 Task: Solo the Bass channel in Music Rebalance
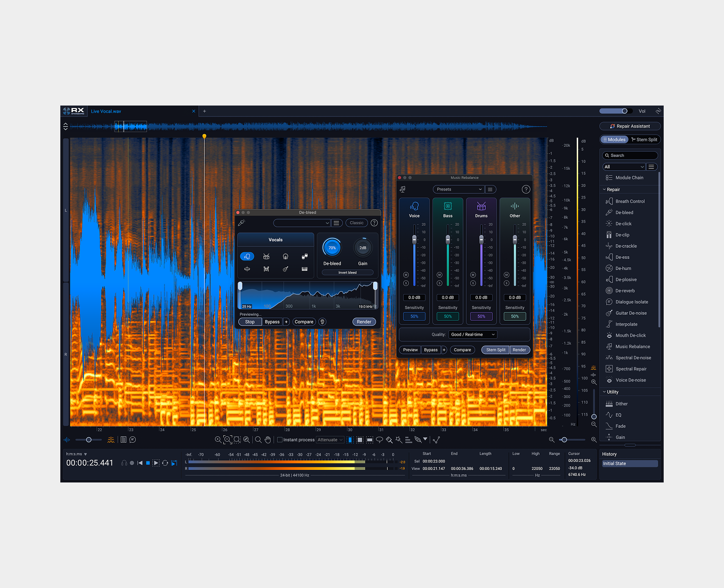(x=439, y=283)
